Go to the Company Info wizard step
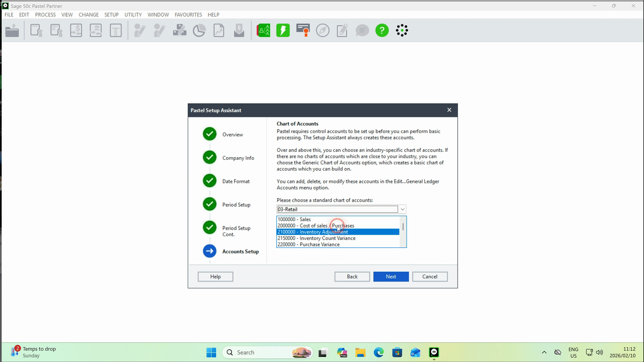The height and width of the screenshot is (362, 644). coord(238,158)
